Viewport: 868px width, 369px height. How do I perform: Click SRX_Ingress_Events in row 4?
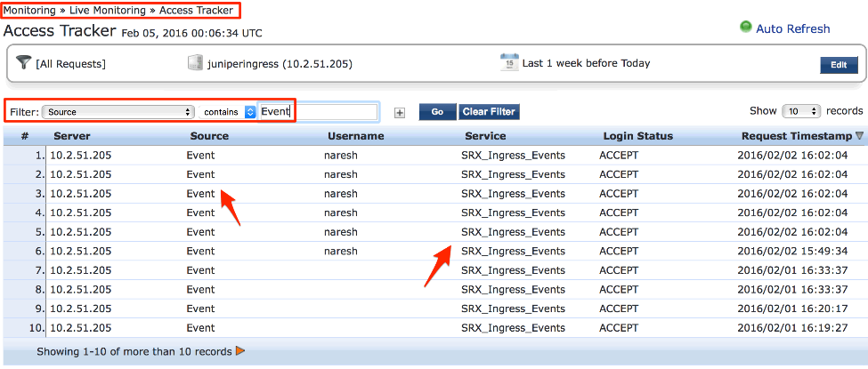pyautogui.click(x=513, y=213)
